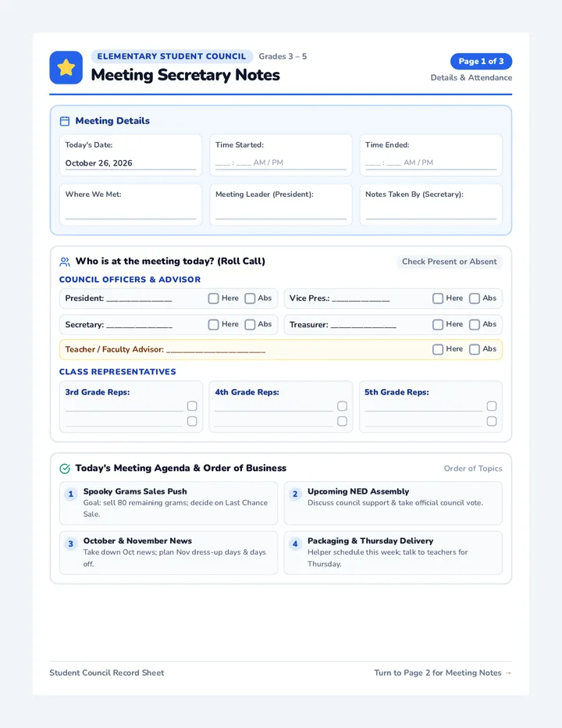The image size is (562, 728).
Task: Click the President name blank line
Action: click(139, 299)
